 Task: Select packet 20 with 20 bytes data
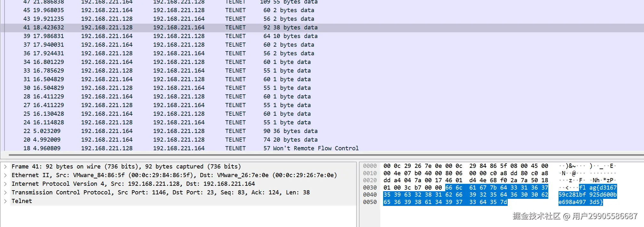click(x=322, y=140)
